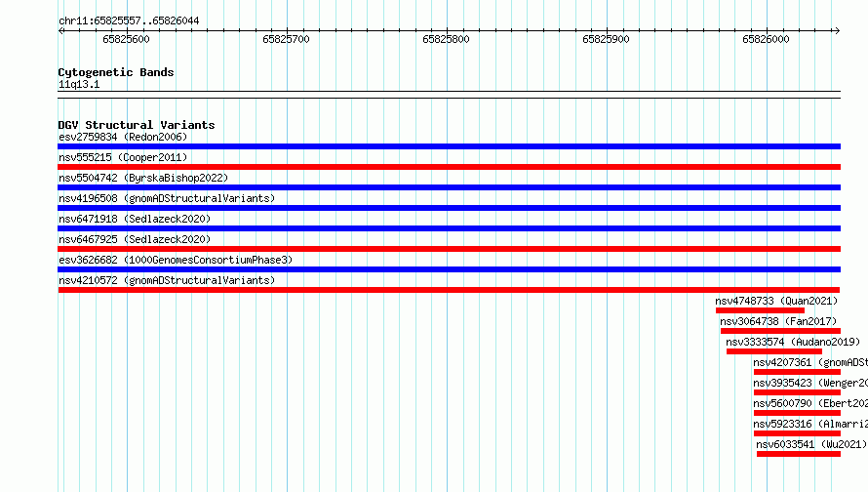Open the nsv4748733 (Quan2021) label
Viewport: 868px width, 492px height.
tap(776, 301)
